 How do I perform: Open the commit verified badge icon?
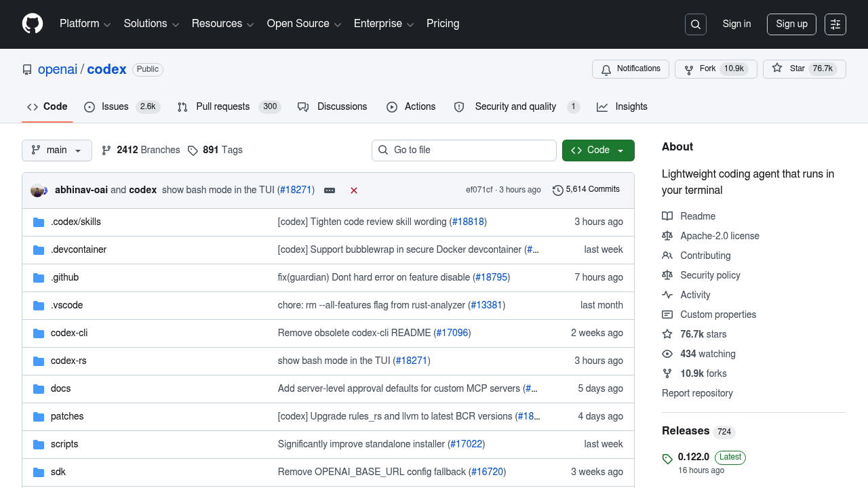(x=330, y=190)
